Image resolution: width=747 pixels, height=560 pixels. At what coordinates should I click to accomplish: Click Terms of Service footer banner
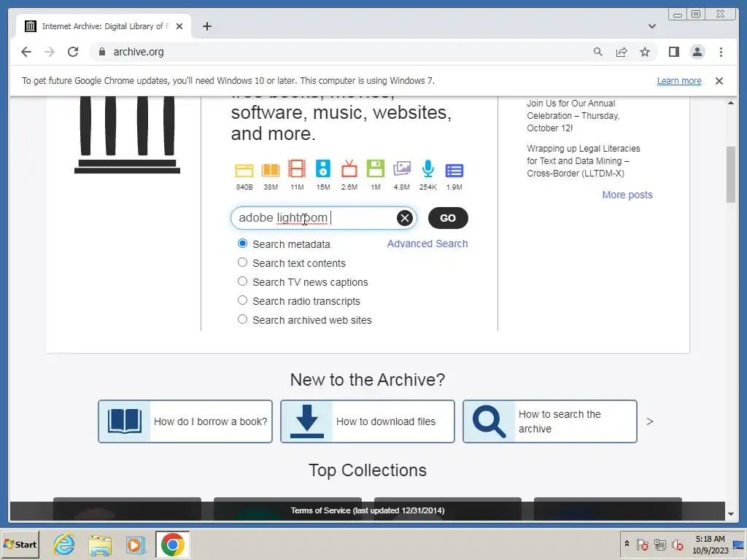pos(368,510)
